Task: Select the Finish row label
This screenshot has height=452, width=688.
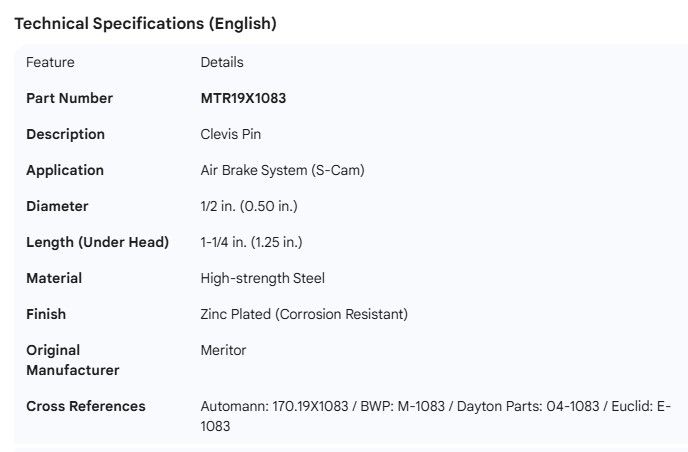Action: pyautogui.click(x=46, y=314)
